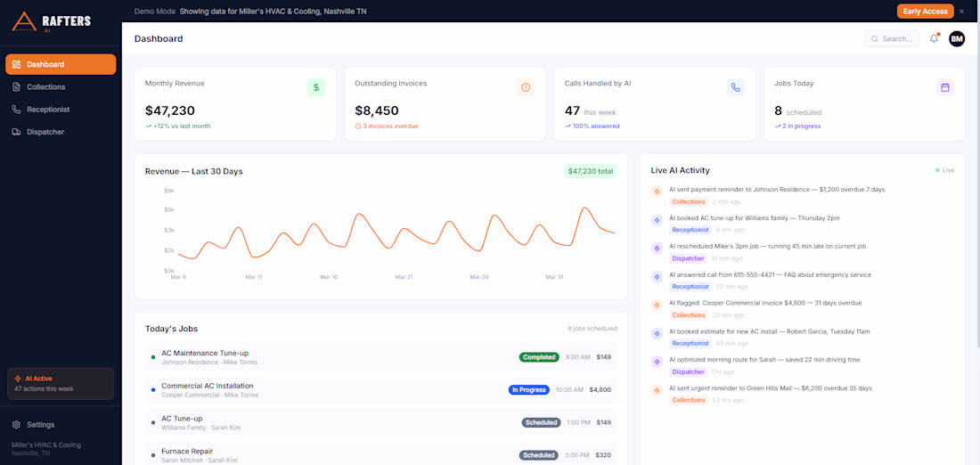Click the icon next to Johnson Residence reminder
Image resolution: width=980 pixels, height=465 pixels.
(657, 192)
